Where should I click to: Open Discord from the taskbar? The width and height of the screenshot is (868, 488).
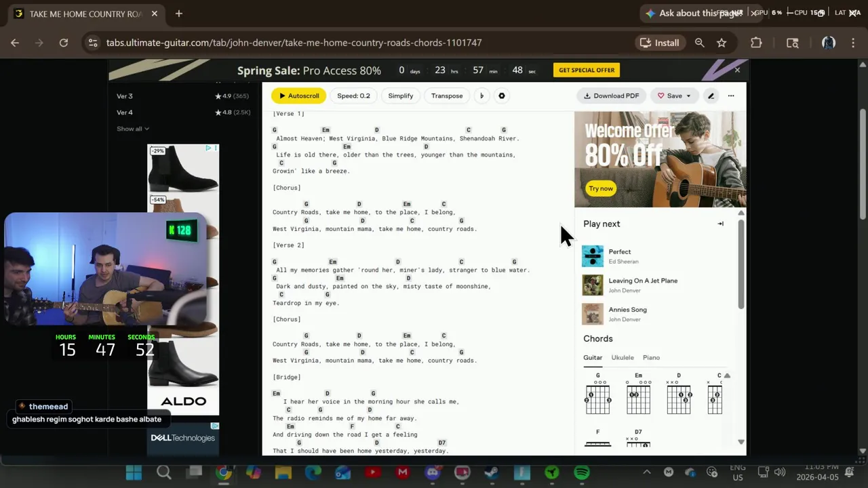(433, 472)
